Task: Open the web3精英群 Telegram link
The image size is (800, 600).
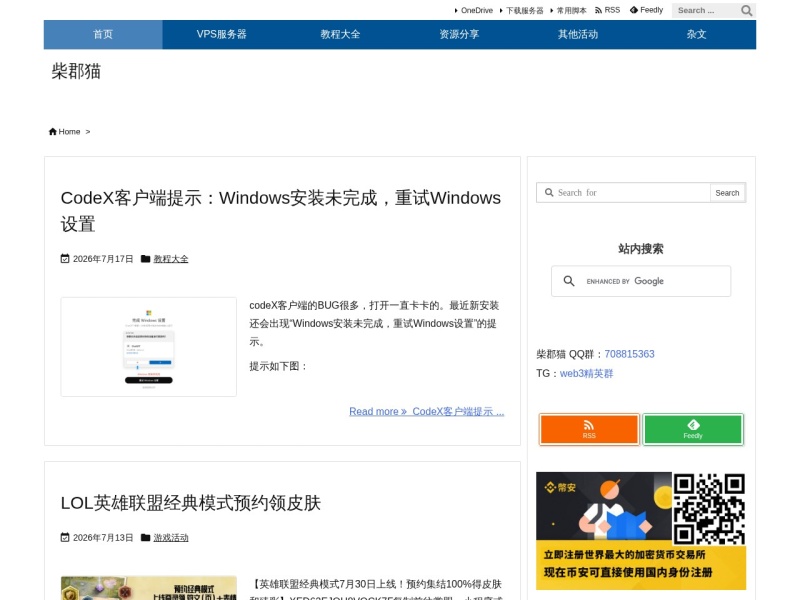Action: 586,373
